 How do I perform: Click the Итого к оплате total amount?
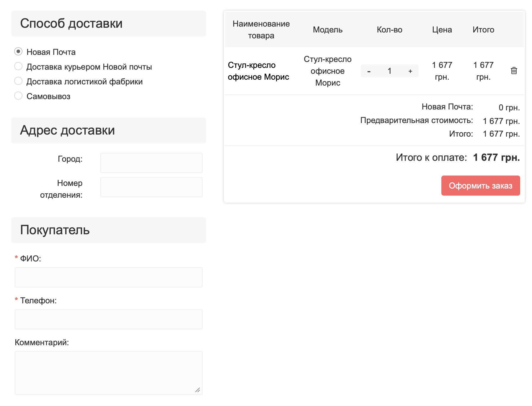496,158
